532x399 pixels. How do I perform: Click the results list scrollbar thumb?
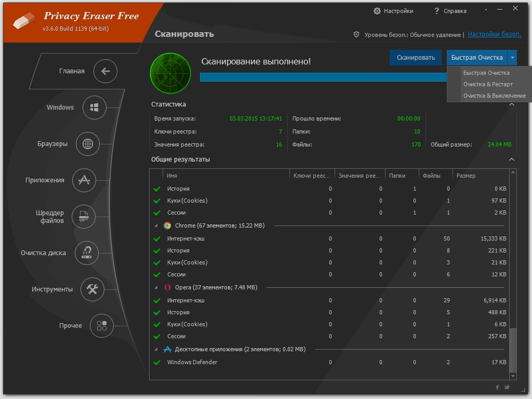point(513,350)
